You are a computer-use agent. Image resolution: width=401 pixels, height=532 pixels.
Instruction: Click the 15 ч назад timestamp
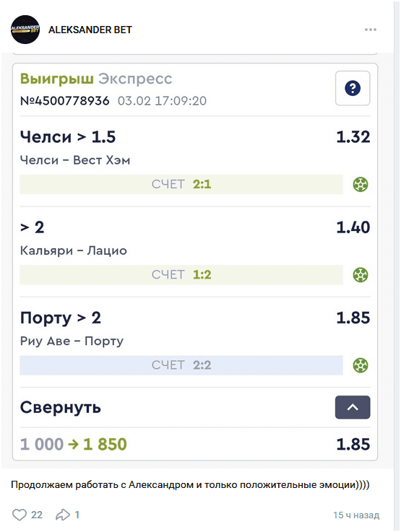tap(356, 515)
